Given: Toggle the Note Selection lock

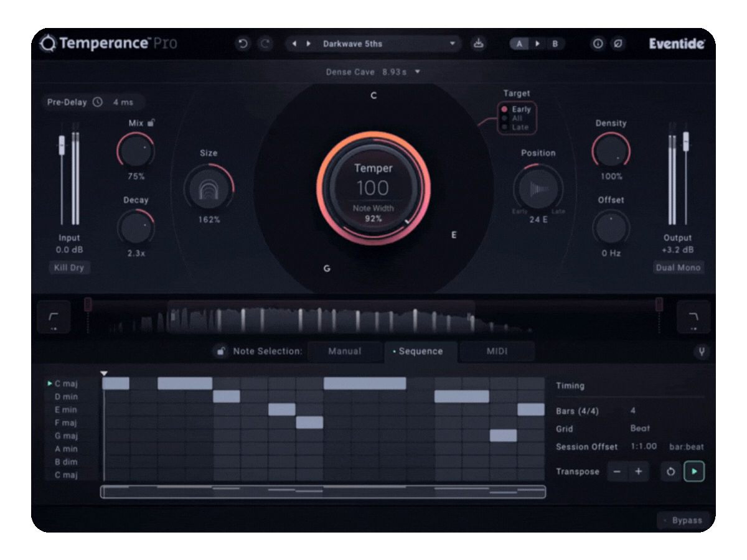Looking at the screenshot, I should pos(220,352).
